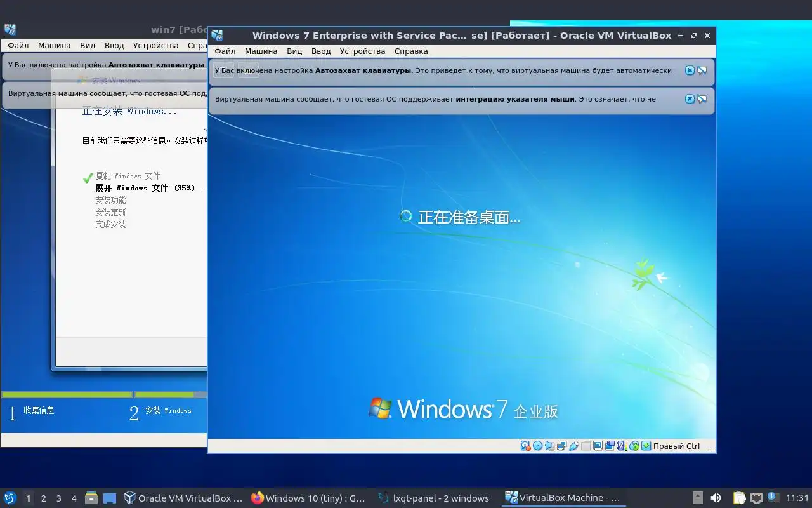Open CPU virtualization indicator in status bar
The image size is (812, 508).
click(622, 446)
